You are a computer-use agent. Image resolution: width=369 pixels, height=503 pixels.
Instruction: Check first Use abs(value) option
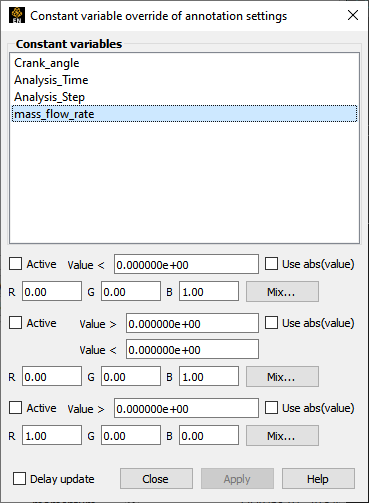click(x=271, y=264)
